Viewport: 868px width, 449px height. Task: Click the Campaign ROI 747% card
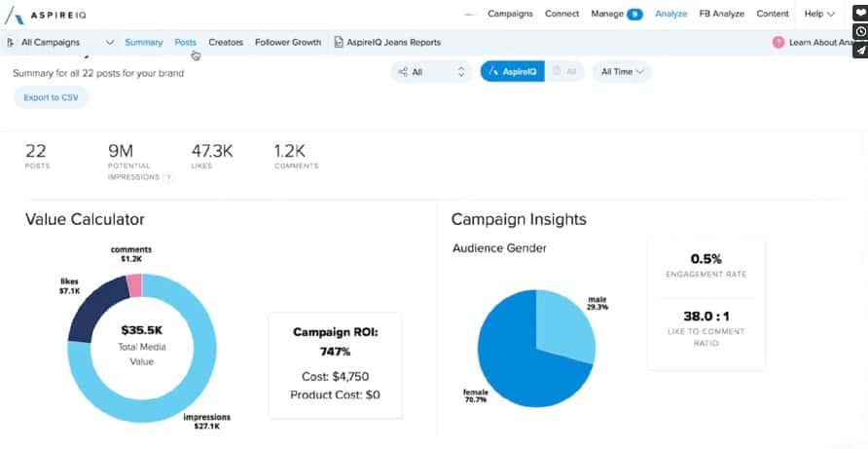[x=336, y=364]
